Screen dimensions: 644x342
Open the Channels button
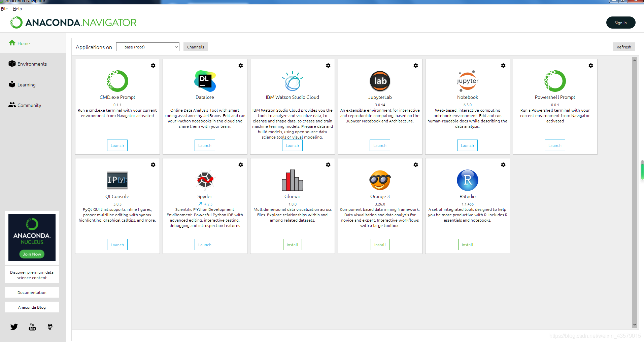click(196, 47)
